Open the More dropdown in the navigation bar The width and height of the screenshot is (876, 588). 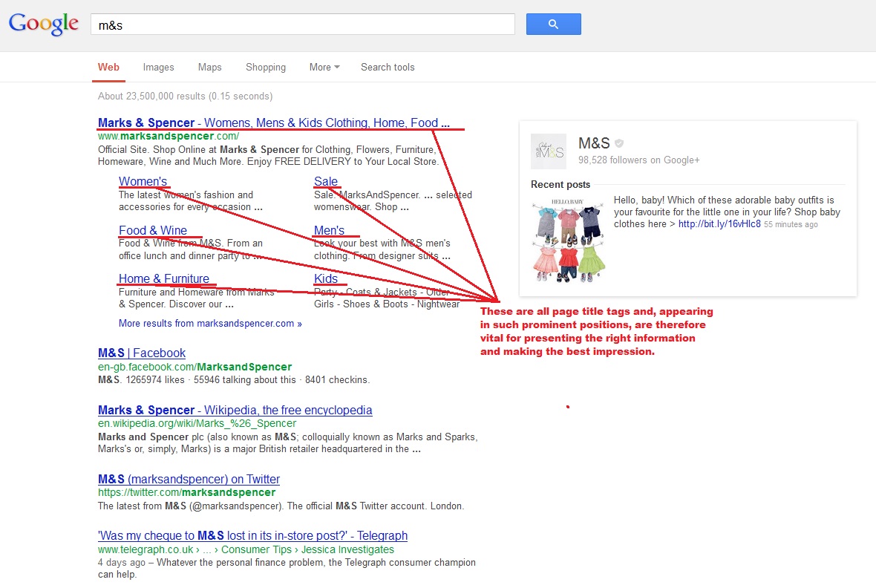coord(324,67)
